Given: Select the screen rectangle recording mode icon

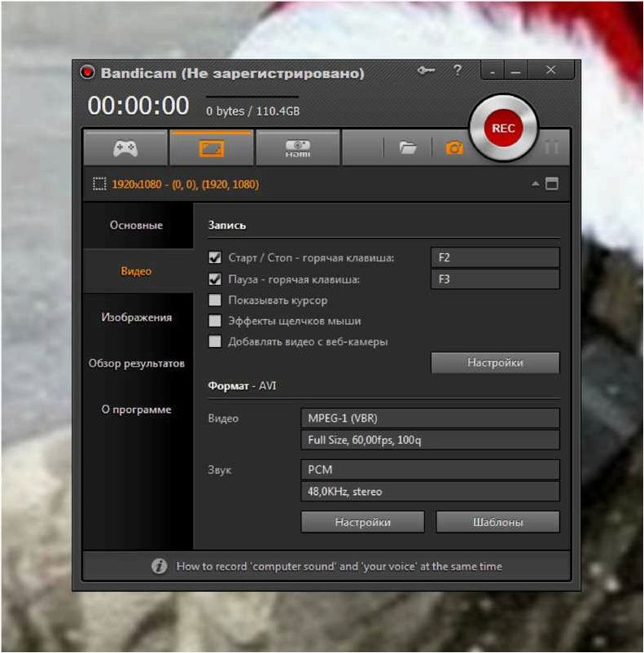Looking at the screenshot, I should pos(211,149).
